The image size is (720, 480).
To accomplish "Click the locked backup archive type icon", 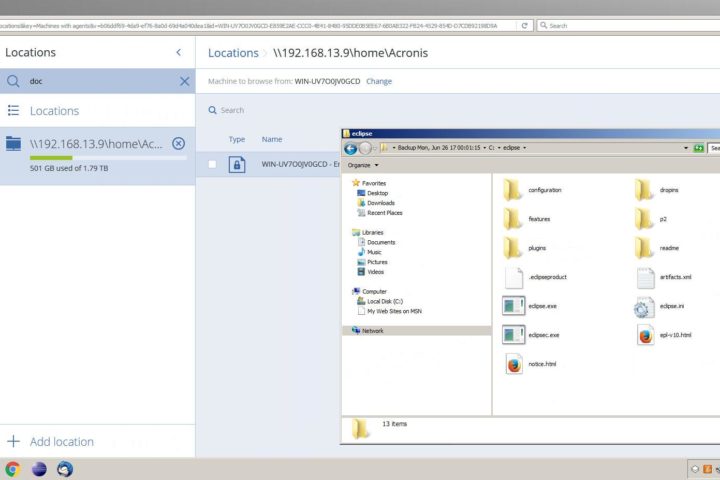I will click(x=237, y=164).
